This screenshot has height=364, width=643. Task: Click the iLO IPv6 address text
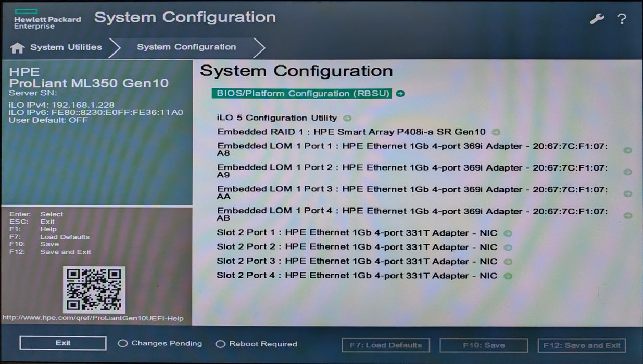tap(96, 112)
